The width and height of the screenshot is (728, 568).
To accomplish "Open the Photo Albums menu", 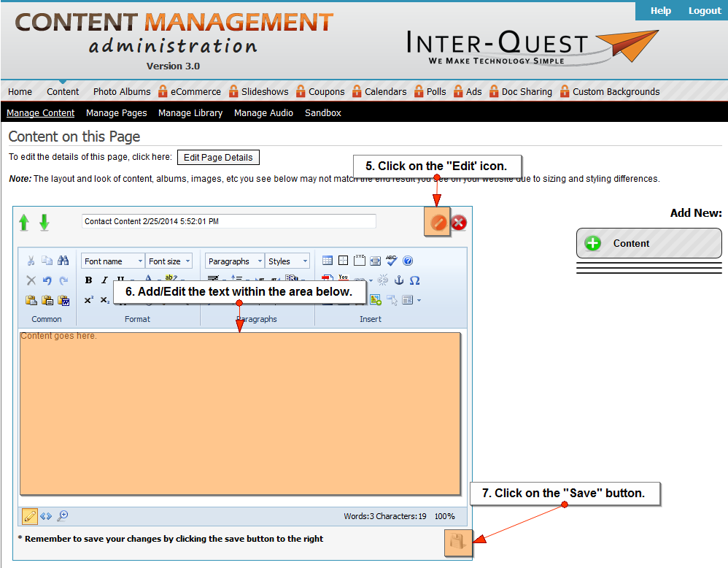I will [x=122, y=91].
